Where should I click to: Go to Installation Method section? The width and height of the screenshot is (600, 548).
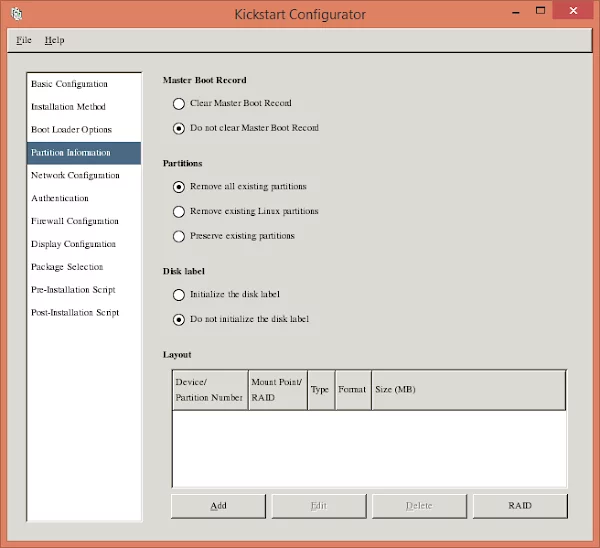point(84,107)
